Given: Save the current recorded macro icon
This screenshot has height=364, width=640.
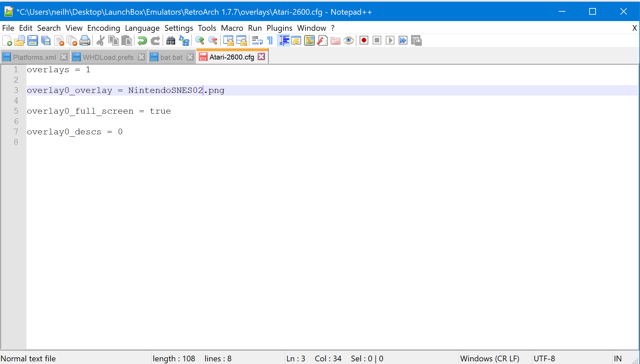Looking at the screenshot, I should click(x=416, y=40).
